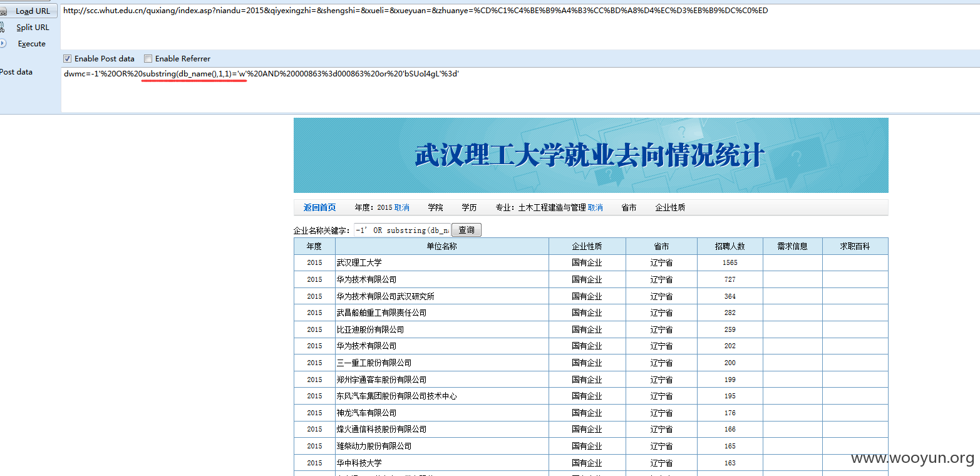Click the recruit count 259
Viewport: 980px width, 476px height.
[x=730, y=329]
